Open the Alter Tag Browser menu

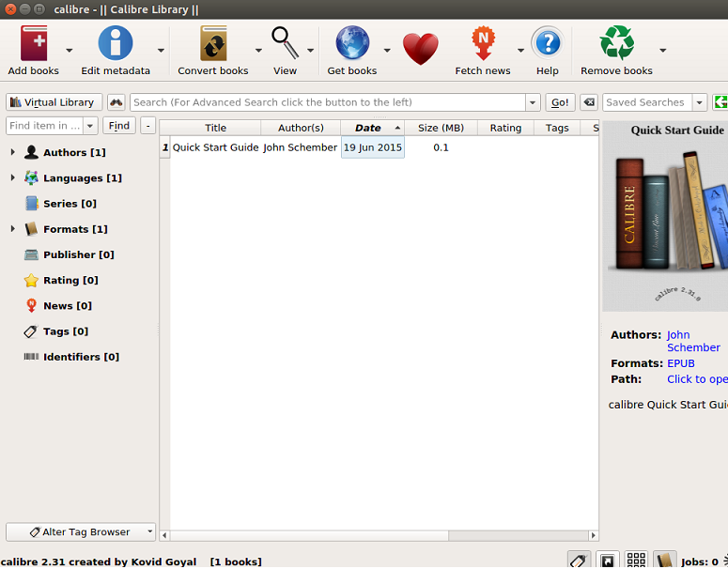click(81, 531)
